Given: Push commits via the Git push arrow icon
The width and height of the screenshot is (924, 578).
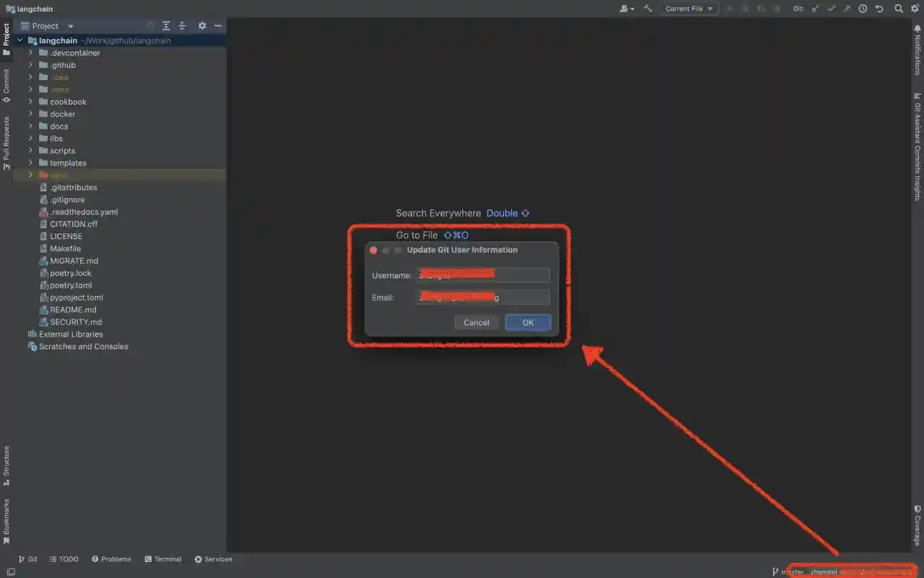Looking at the screenshot, I should click(846, 8).
